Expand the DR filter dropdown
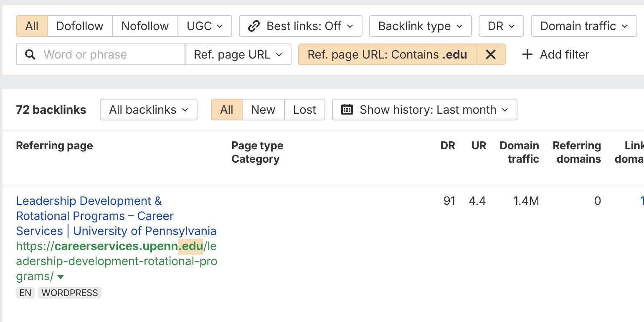The height and width of the screenshot is (322, 644). (x=501, y=26)
